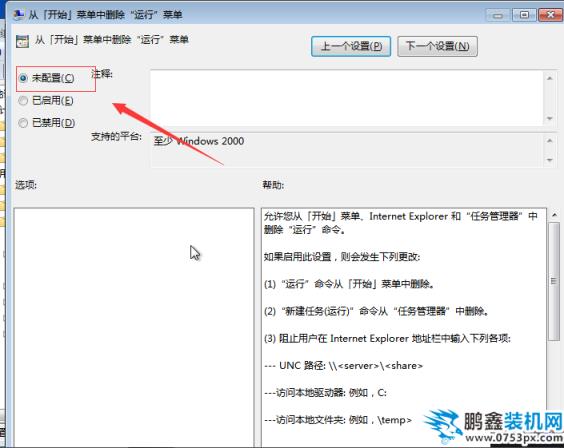
Task: Select the 已禁用(D) radio button
Action: pos(23,123)
